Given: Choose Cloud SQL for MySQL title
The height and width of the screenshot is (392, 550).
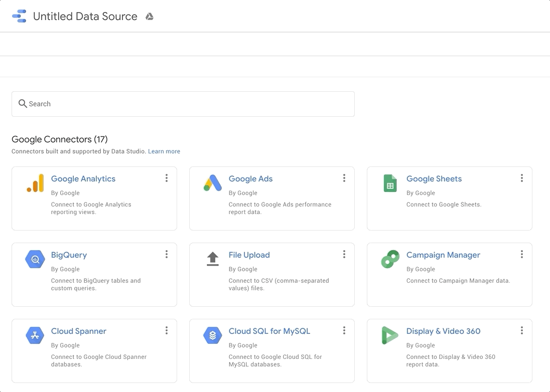Looking at the screenshot, I should point(269,331).
